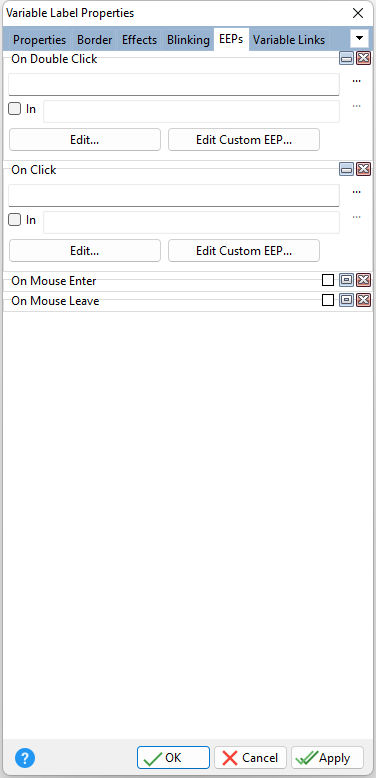This screenshot has width=376, height=778.
Task: Expand the On Mouse Leave section
Action: point(346,300)
